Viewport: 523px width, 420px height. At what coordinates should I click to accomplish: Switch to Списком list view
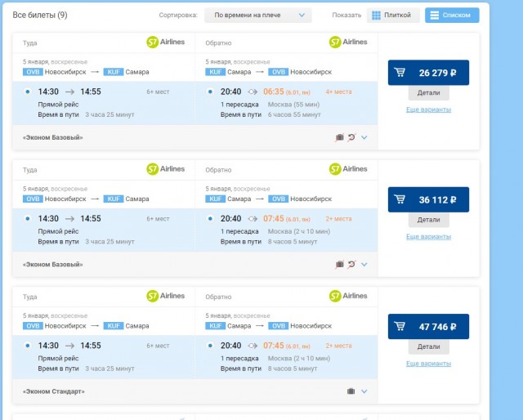452,16
